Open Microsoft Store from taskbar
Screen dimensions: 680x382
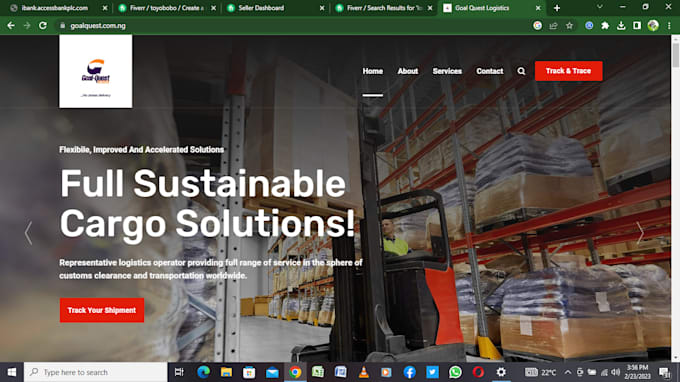click(x=249, y=372)
